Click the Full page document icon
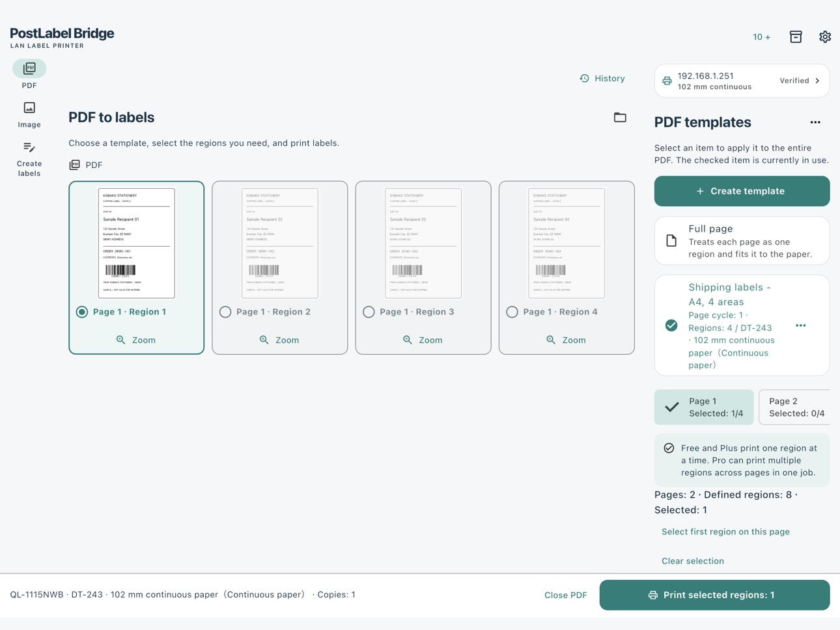The image size is (840, 630). tap(671, 241)
